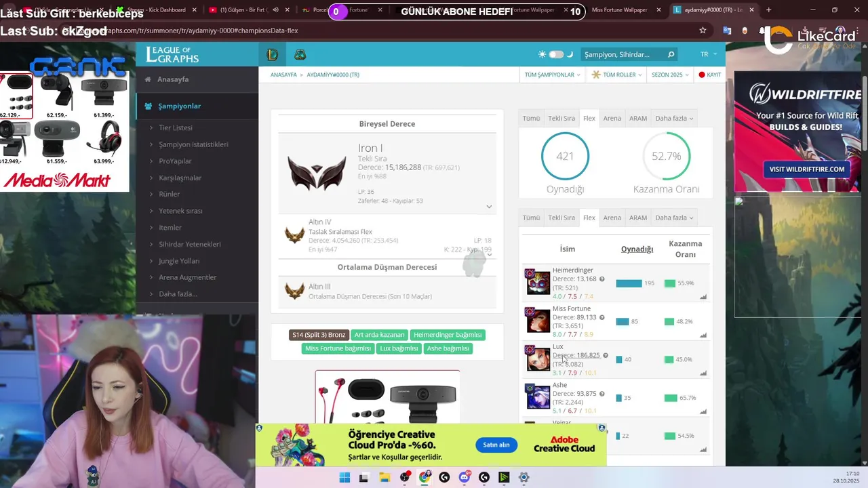
Task: Select the Tümü tab above the stats circles
Action: (531, 118)
